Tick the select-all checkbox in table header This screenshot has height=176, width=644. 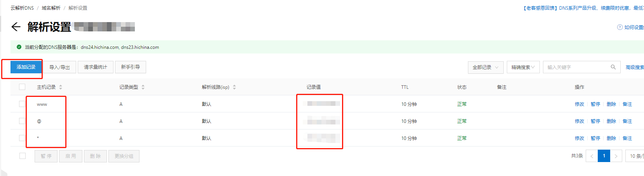click(22, 87)
